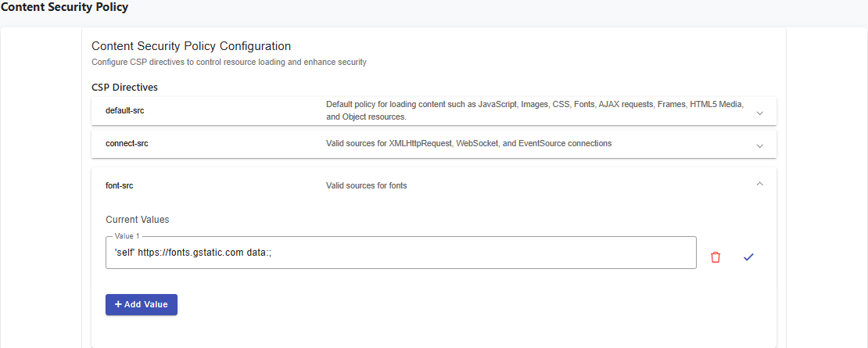The width and height of the screenshot is (868, 348).
Task: Focus the Value 1 text field
Action: (400, 253)
